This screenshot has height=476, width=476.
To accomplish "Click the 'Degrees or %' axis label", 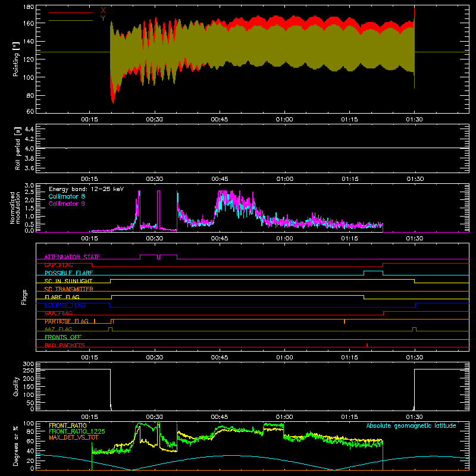I will click(x=16, y=446).
